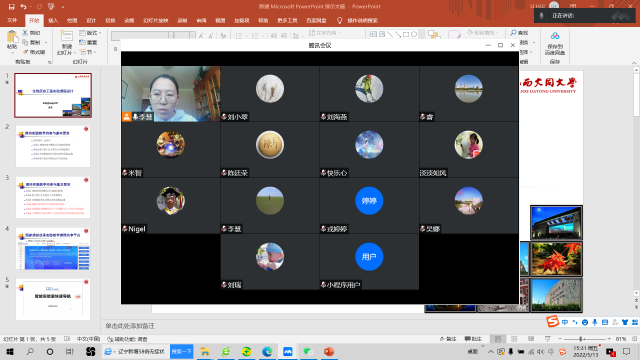The image size is (640, 360).
Task: Click Nigel's participant avatar
Action: (x=171, y=200)
